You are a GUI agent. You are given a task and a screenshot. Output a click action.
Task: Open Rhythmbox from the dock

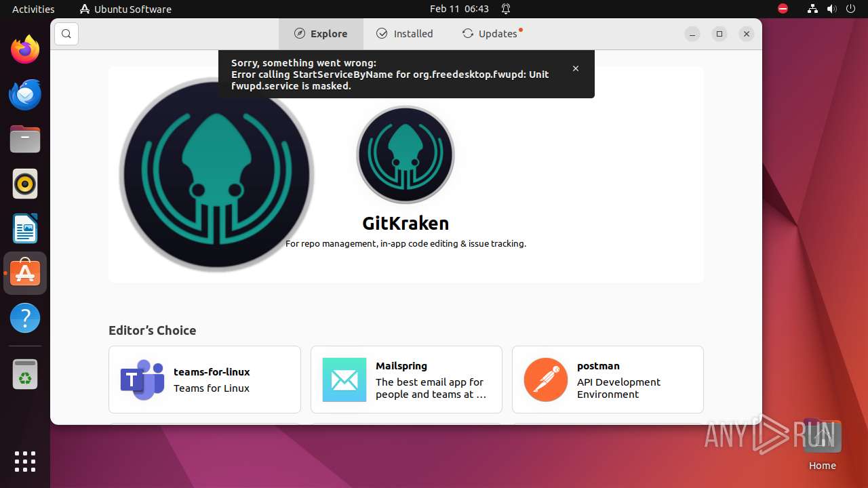point(25,184)
